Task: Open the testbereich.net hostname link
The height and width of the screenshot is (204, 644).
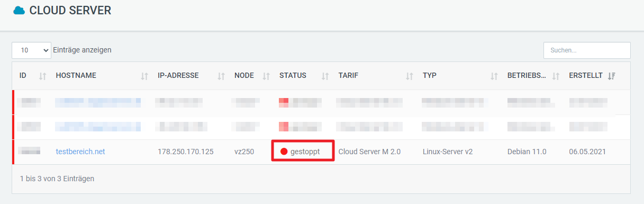Action: coord(81,152)
